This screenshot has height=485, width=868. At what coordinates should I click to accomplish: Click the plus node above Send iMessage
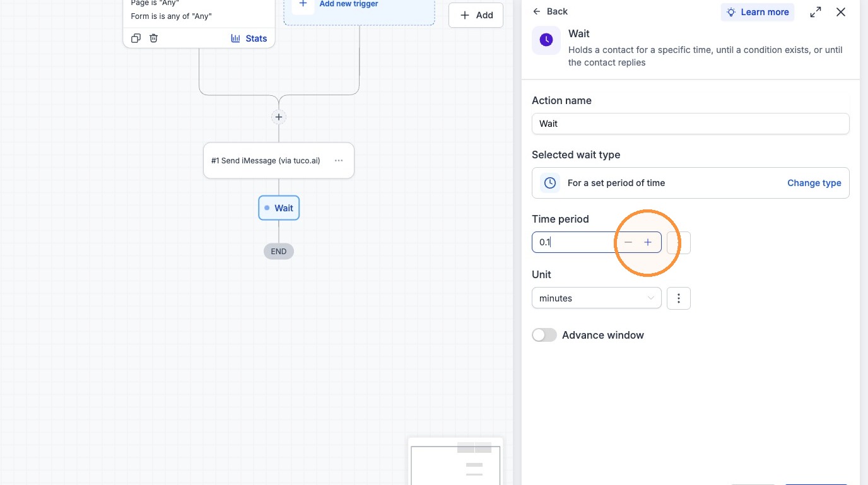279,117
